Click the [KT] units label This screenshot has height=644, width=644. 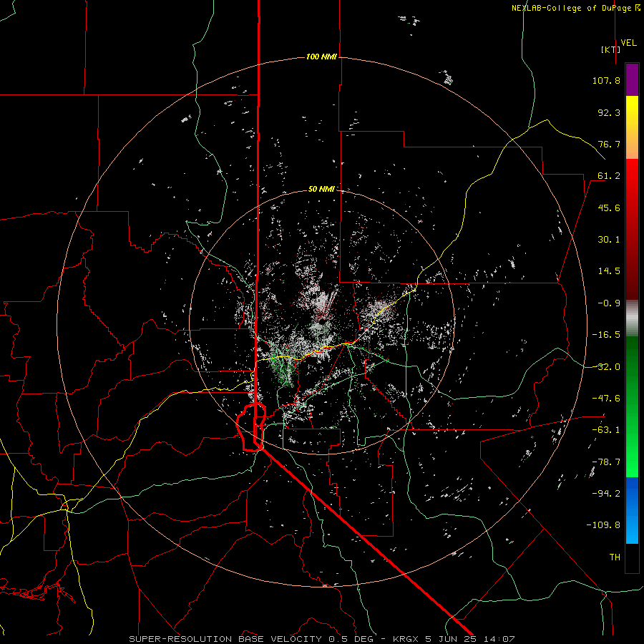tap(611, 49)
